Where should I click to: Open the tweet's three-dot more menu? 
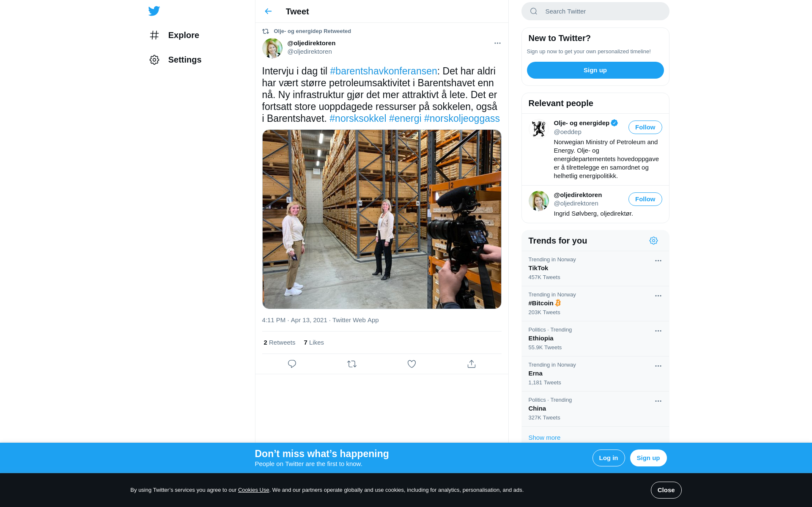(x=497, y=43)
